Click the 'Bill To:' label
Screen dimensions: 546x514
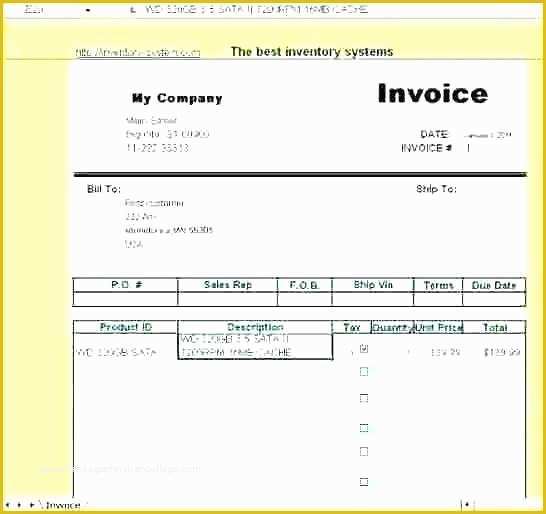pos(104,189)
